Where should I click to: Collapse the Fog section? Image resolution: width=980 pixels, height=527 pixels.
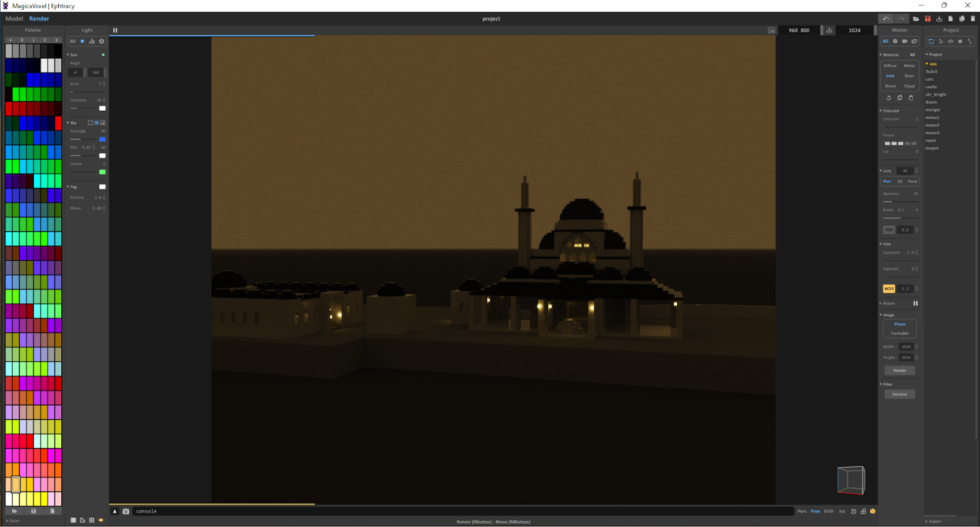point(68,187)
